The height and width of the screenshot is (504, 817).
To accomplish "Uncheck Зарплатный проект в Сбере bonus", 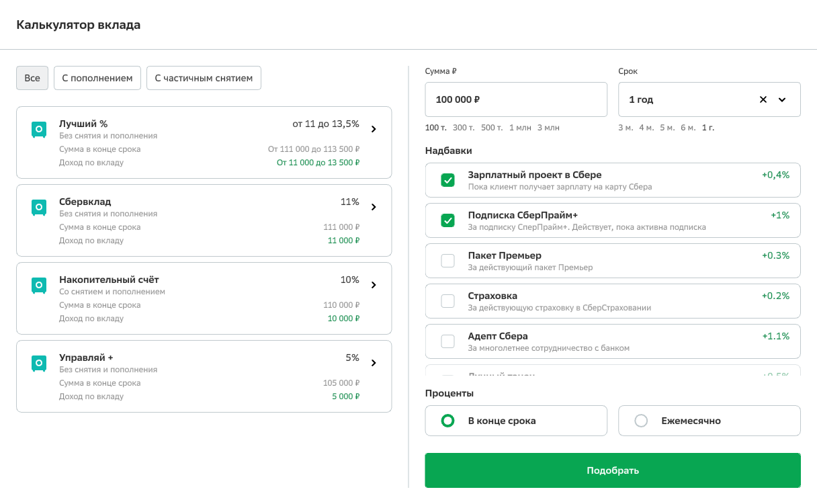I will (x=447, y=180).
